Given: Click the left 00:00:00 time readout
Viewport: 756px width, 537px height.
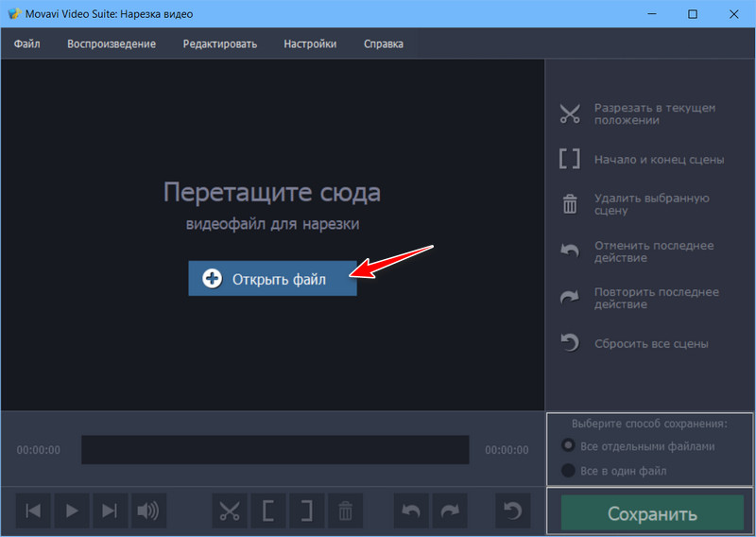Looking at the screenshot, I should (x=39, y=450).
